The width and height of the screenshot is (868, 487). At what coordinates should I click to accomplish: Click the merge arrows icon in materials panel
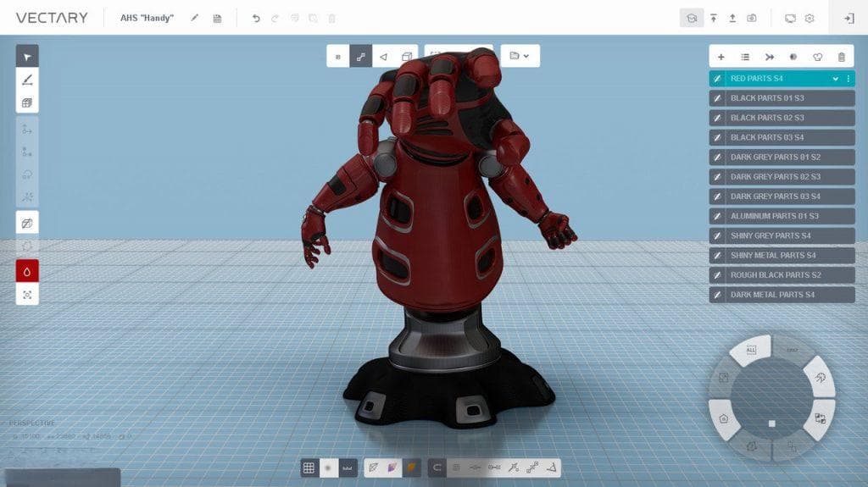(x=770, y=57)
